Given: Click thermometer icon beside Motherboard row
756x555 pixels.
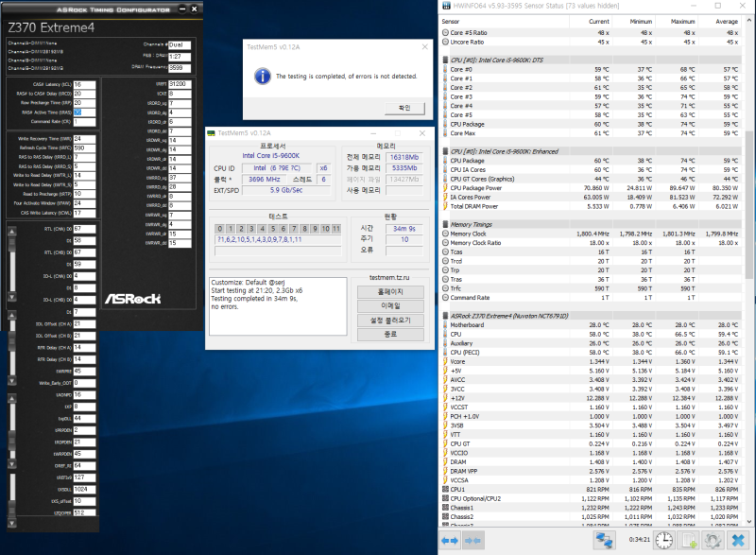Looking at the screenshot, I should tap(445, 325).
